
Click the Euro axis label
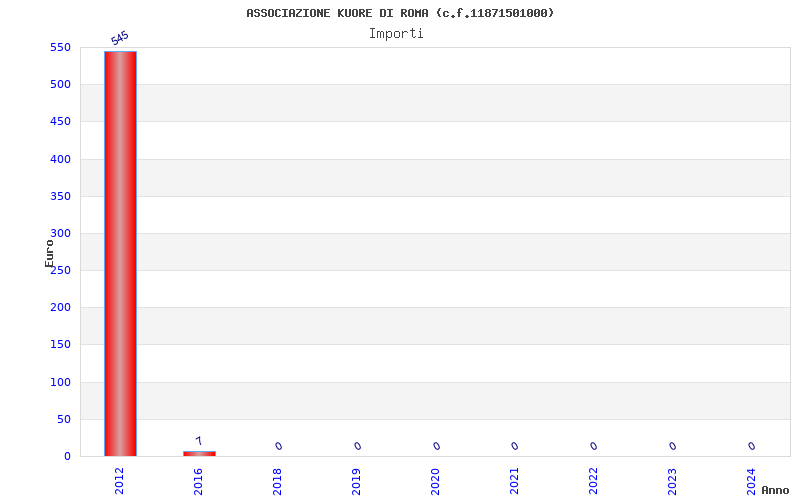[x=49, y=253]
